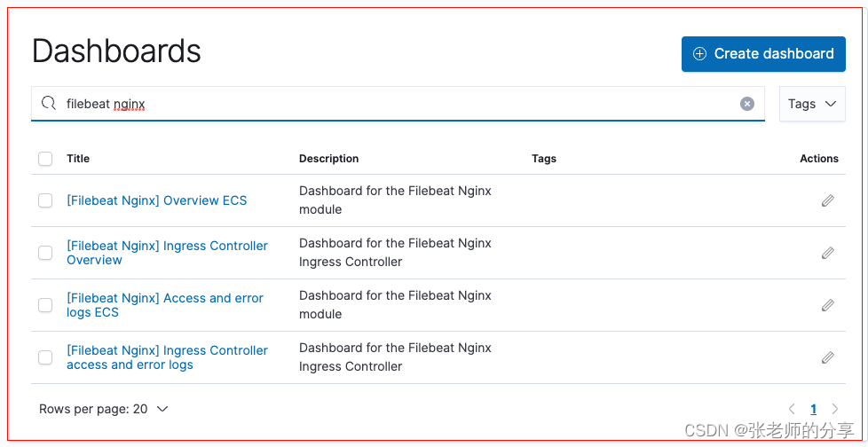Go to previous page arrow
This screenshot has height=447, width=868.
(x=793, y=409)
